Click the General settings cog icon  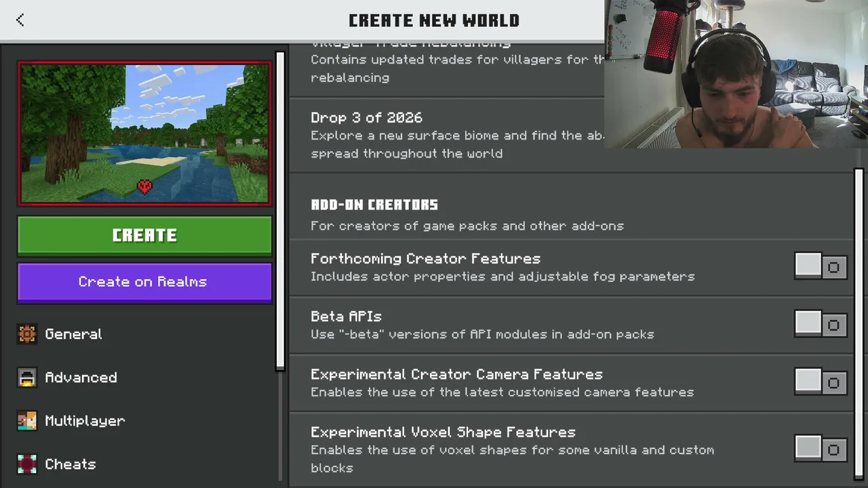[27, 334]
